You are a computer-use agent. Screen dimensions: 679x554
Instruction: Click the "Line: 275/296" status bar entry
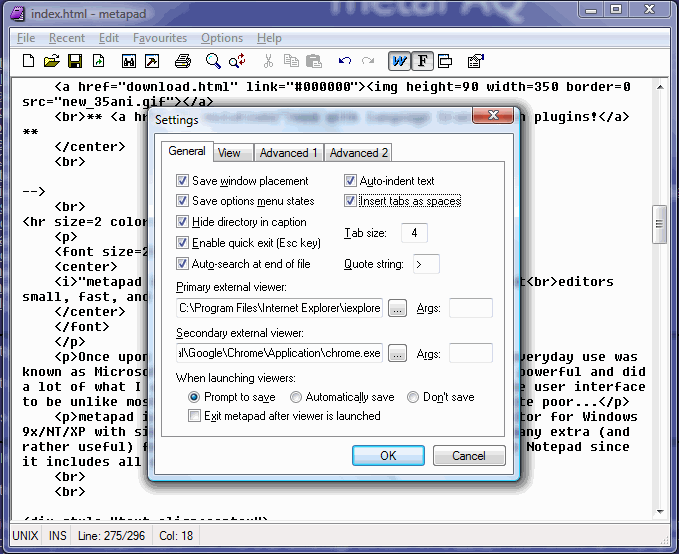(x=111, y=536)
